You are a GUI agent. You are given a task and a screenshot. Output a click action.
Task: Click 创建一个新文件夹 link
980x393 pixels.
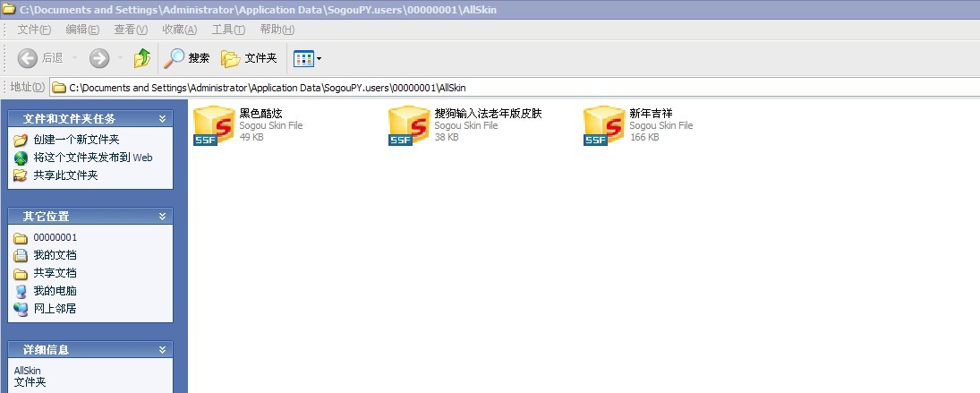[76, 140]
